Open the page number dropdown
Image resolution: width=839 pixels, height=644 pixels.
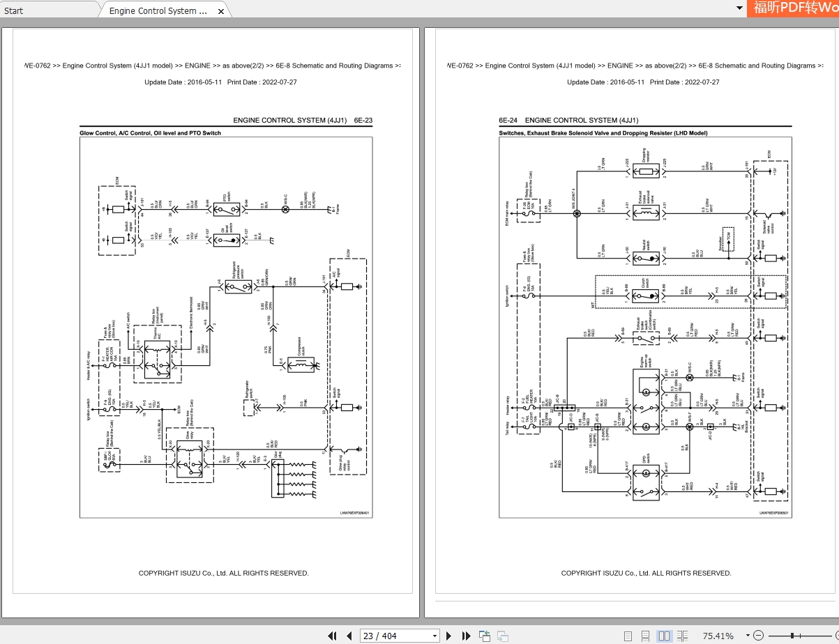[435, 636]
